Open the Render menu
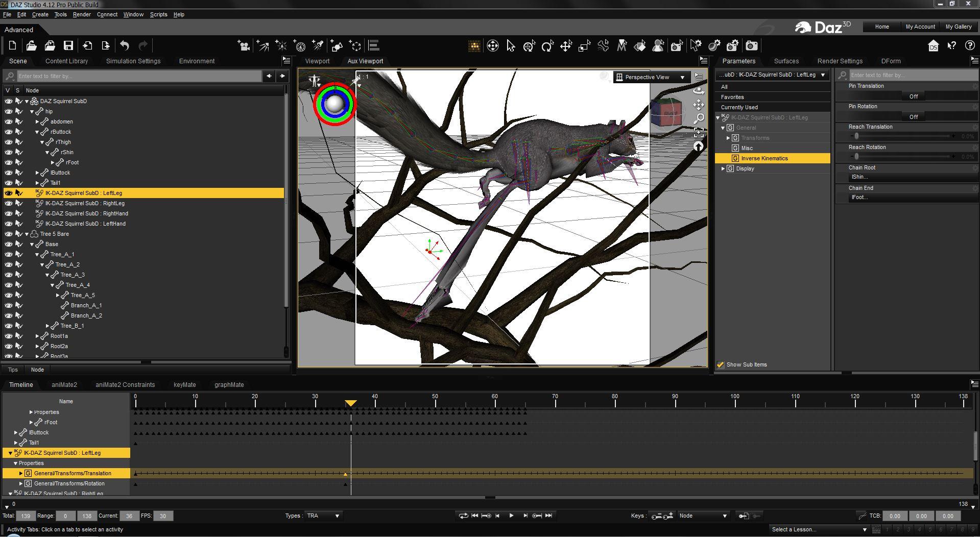The width and height of the screenshot is (980, 537). tap(82, 14)
